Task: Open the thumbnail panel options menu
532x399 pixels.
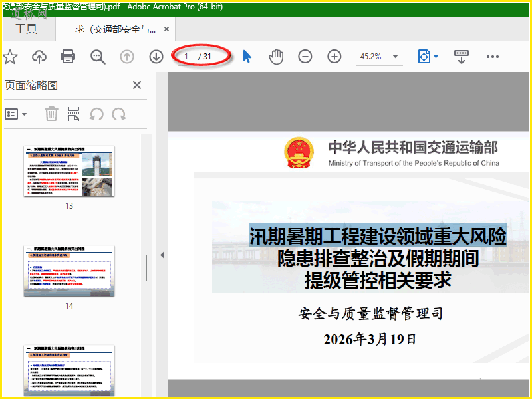Action: click(x=16, y=114)
